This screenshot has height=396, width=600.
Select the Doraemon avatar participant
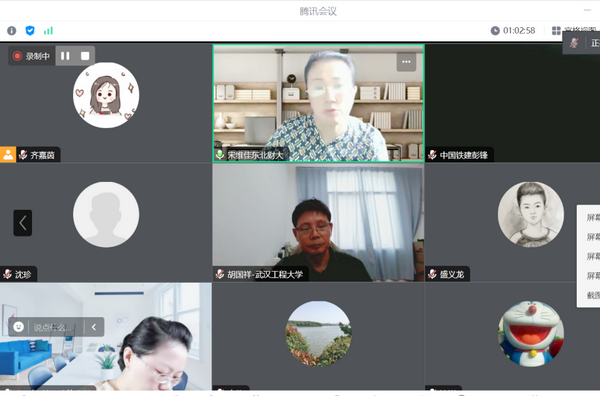pyautogui.click(x=530, y=334)
